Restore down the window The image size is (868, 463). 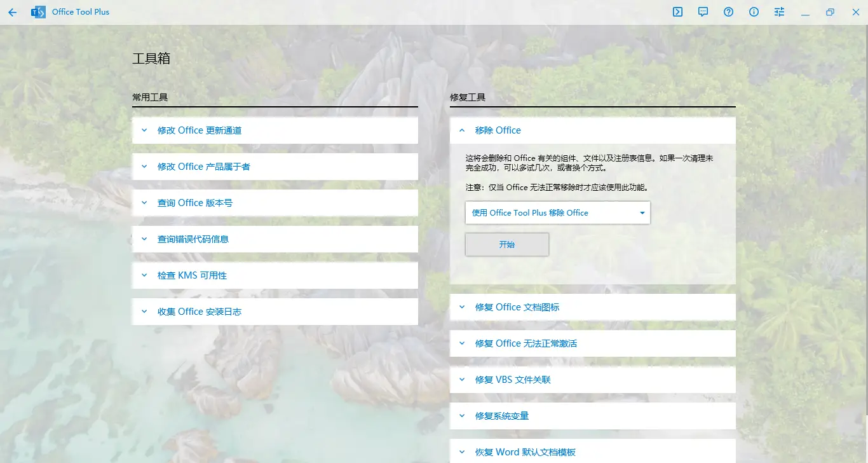[x=830, y=12]
